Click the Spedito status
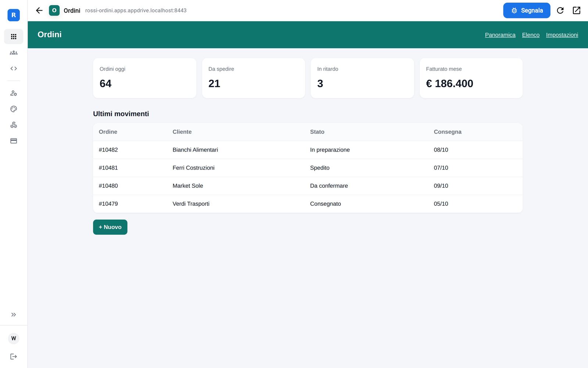Image resolution: width=588 pixels, height=368 pixels. (x=320, y=168)
